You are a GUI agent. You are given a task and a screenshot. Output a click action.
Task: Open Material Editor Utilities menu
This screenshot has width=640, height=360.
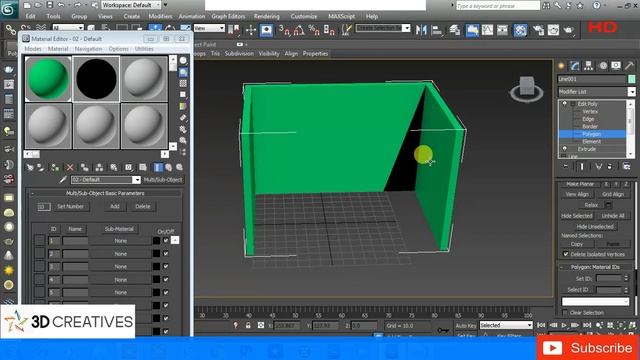click(x=144, y=49)
